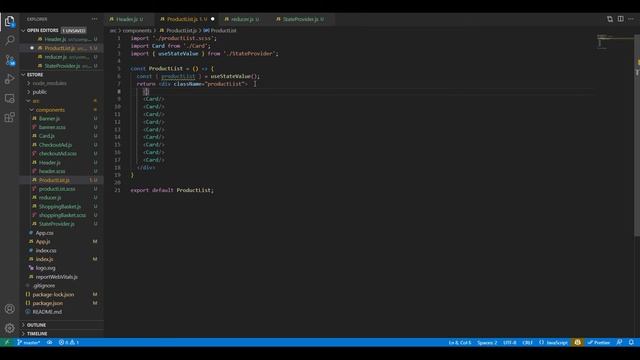Open reducer.js in the Open Editors list
Screen dimensions: 640x360
click(x=61, y=57)
